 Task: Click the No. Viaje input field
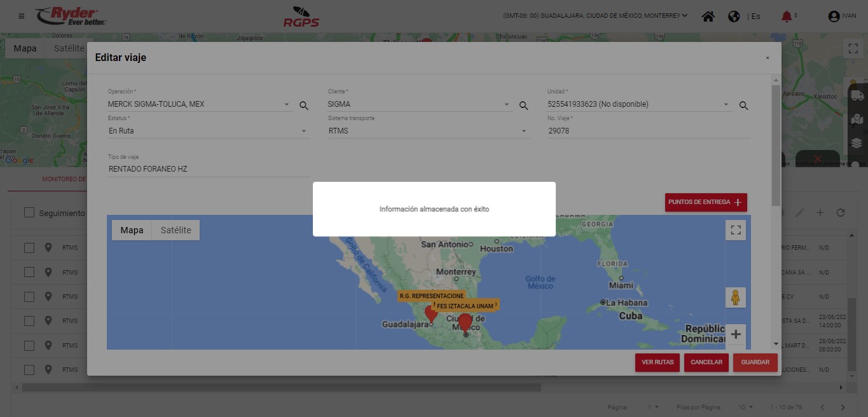coord(648,131)
